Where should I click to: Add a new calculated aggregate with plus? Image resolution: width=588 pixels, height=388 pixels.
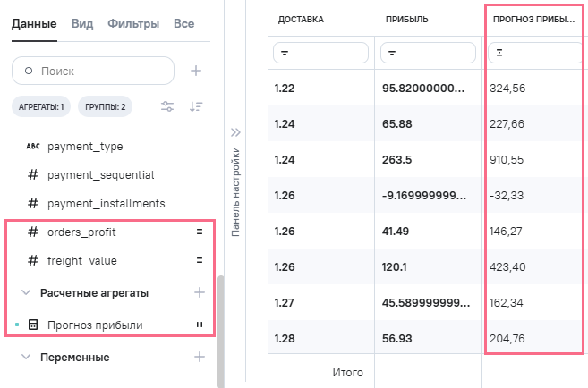pyautogui.click(x=200, y=292)
